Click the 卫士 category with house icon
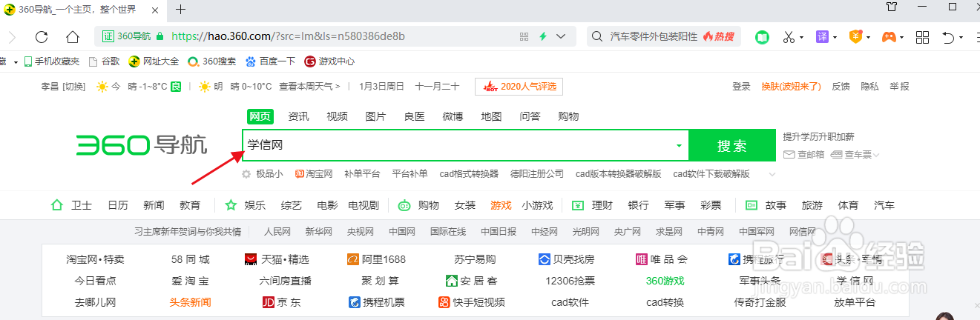 (x=71, y=205)
